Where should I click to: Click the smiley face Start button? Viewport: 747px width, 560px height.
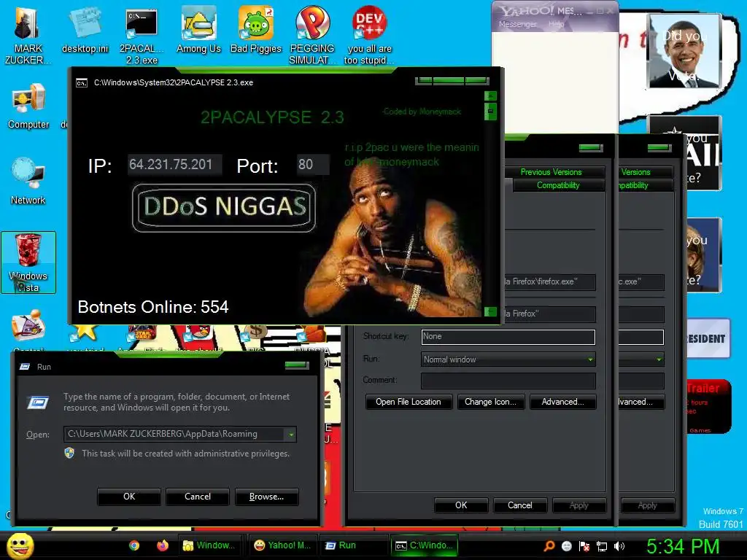click(x=20, y=545)
